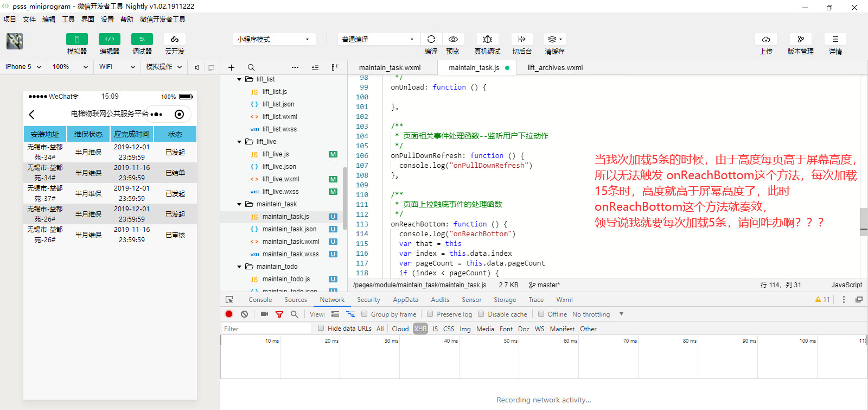Open the No throttling dropdown
868x410 pixels.
[x=598, y=314]
